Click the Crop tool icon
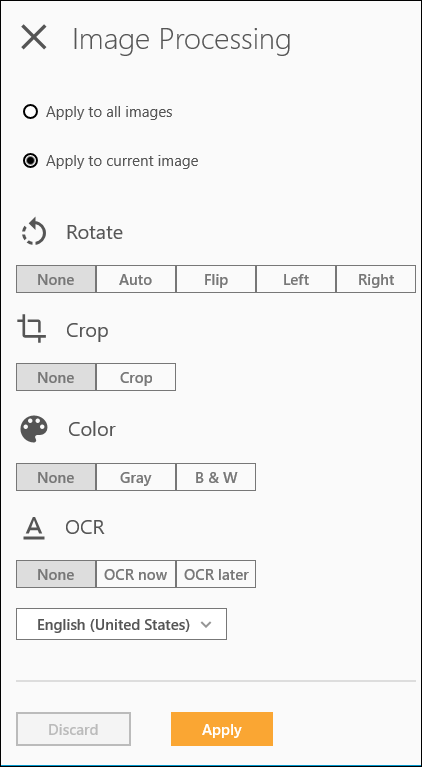 coord(32,329)
